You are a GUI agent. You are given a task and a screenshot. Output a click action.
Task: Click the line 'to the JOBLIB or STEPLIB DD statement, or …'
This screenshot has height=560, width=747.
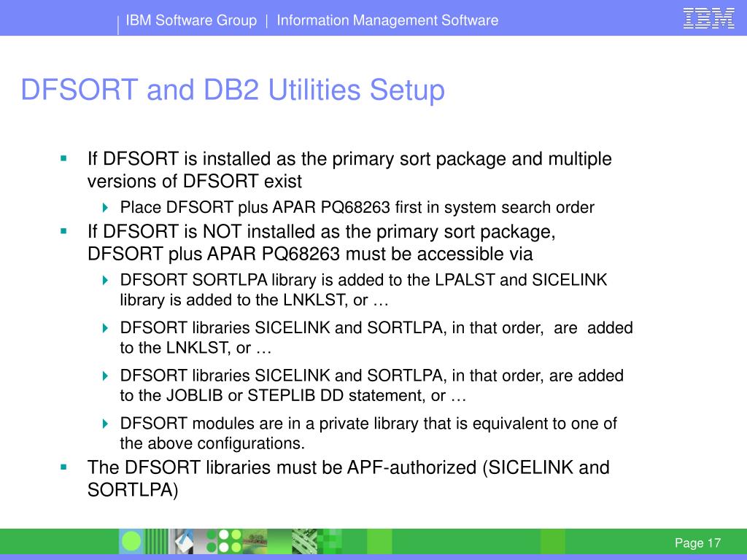293,396
